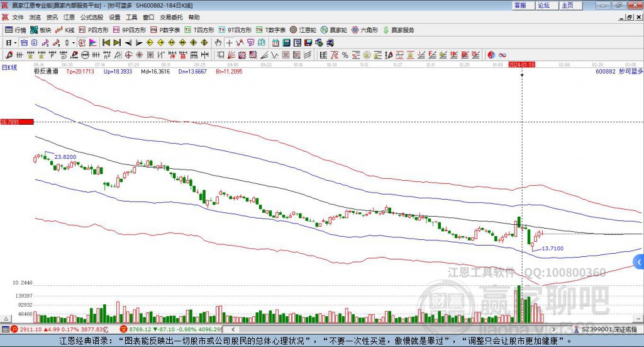Click the infinity symbol tool icon
Viewport: 644px width, 347px height.
pos(502,55)
